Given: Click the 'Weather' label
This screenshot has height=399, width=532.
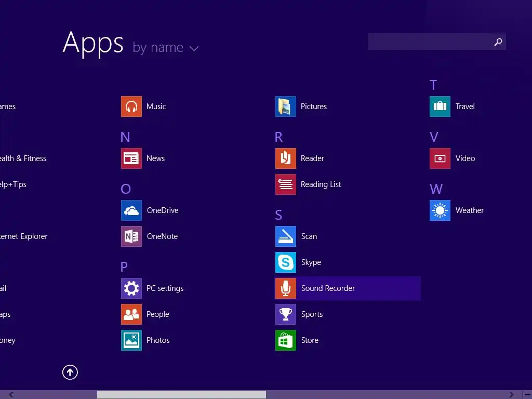Looking at the screenshot, I should coord(470,210).
